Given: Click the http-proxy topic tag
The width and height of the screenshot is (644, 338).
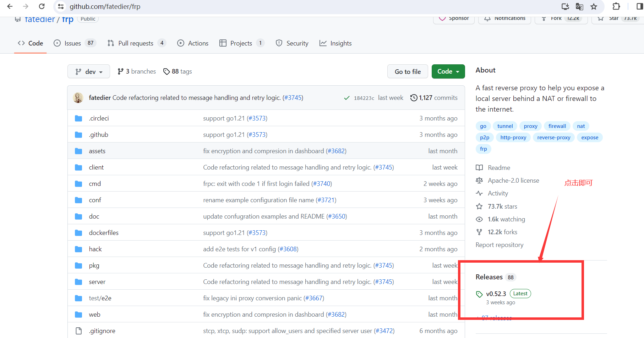Looking at the screenshot, I should click(x=513, y=138).
